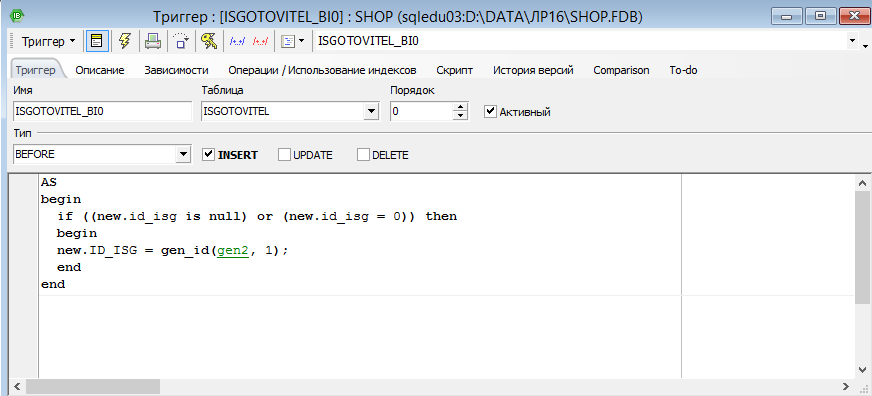Maximize the trigger window

(x=821, y=16)
